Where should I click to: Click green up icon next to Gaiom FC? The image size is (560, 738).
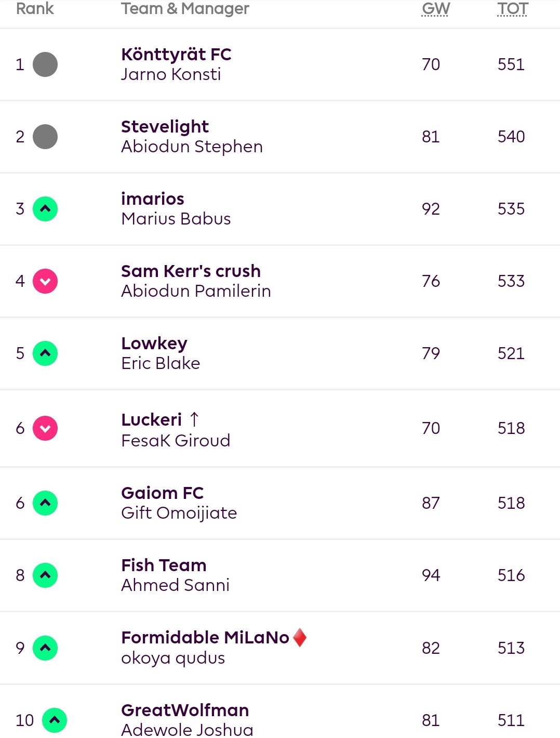(x=45, y=503)
